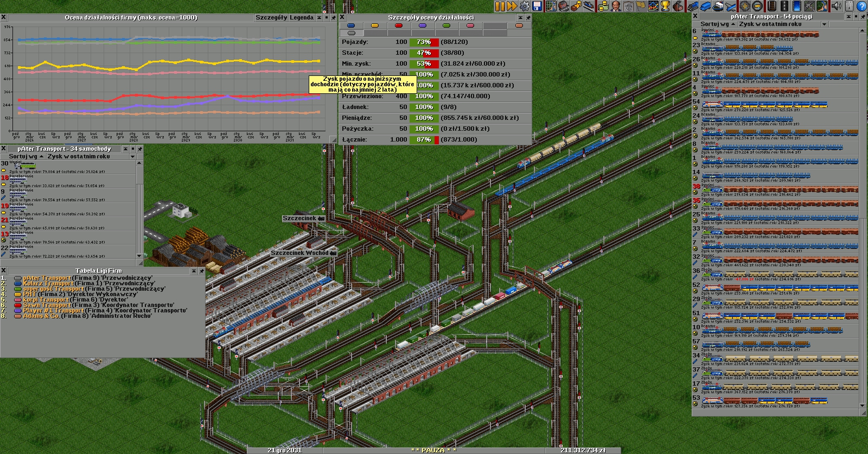Select the purple company color pill
The width and height of the screenshot is (868, 454).
click(x=423, y=25)
